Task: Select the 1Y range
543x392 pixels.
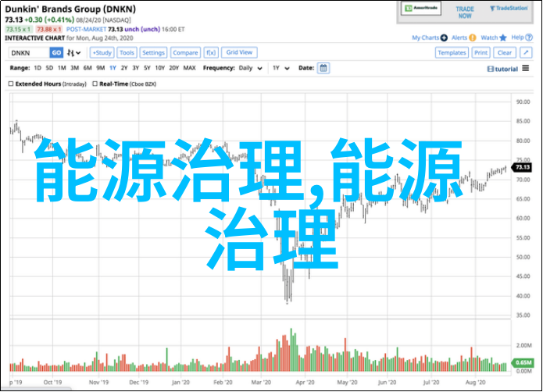Action: coord(113,68)
